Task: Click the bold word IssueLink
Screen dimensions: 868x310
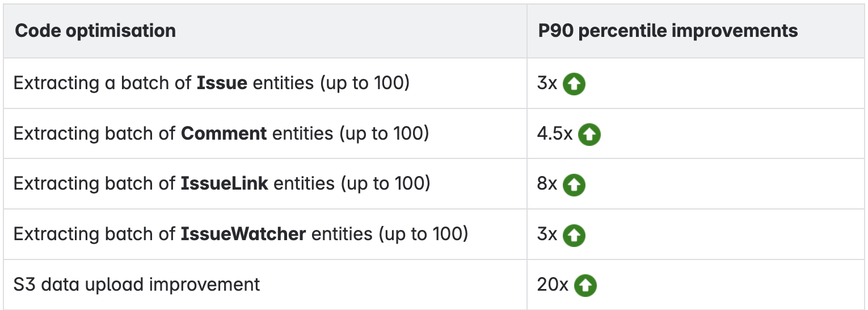Action: click(225, 184)
